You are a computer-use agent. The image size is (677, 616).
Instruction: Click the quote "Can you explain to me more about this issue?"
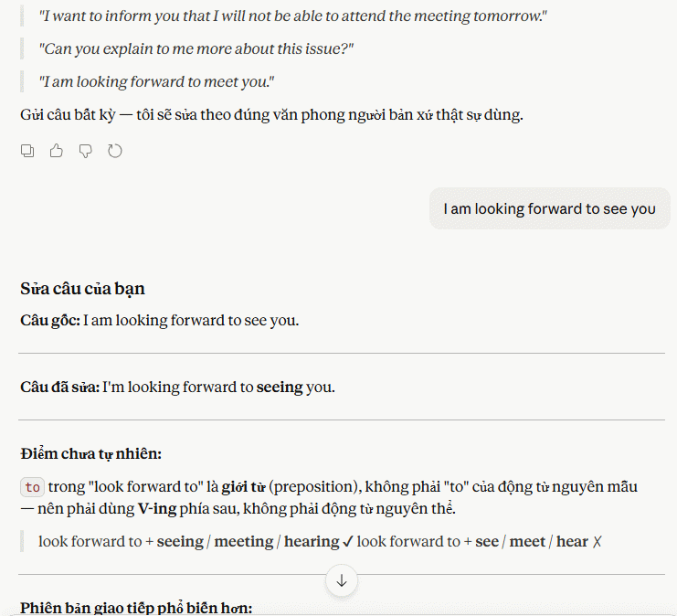[196, 48]
